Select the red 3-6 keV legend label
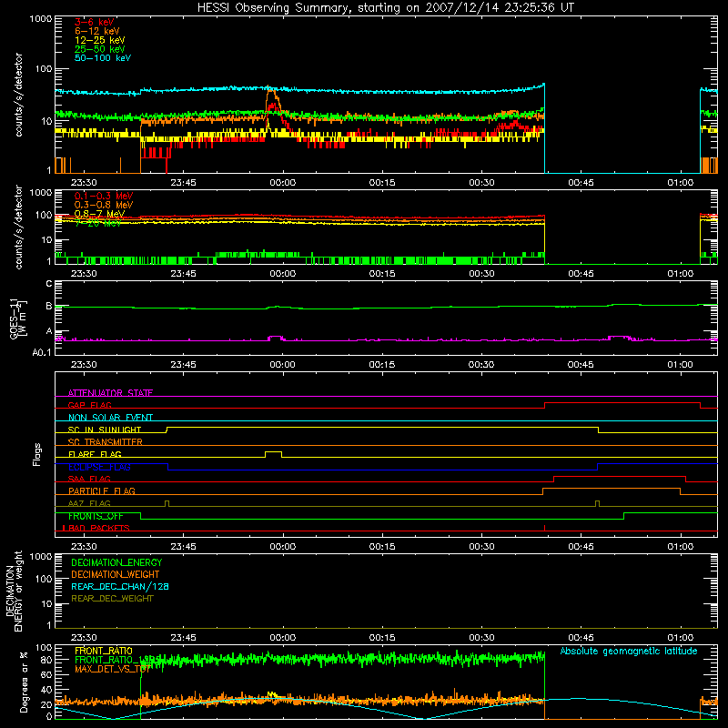 click(x=95, y=22)
